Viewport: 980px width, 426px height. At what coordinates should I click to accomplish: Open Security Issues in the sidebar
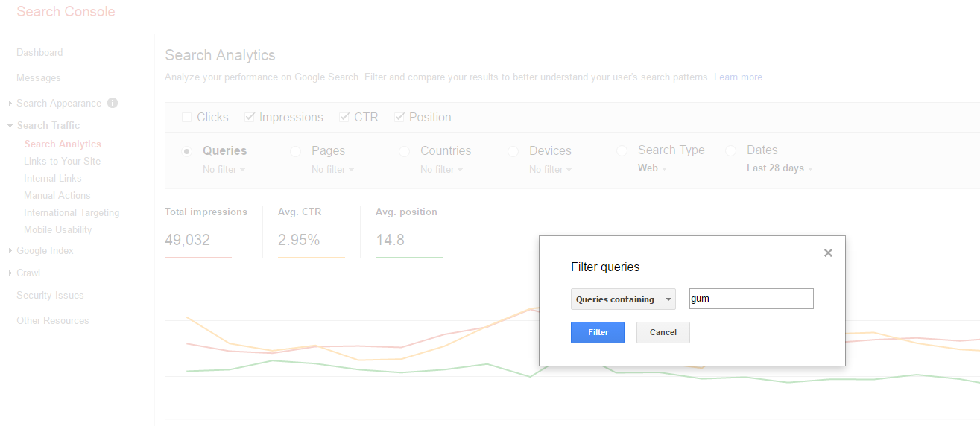click(x=50, y=296)
